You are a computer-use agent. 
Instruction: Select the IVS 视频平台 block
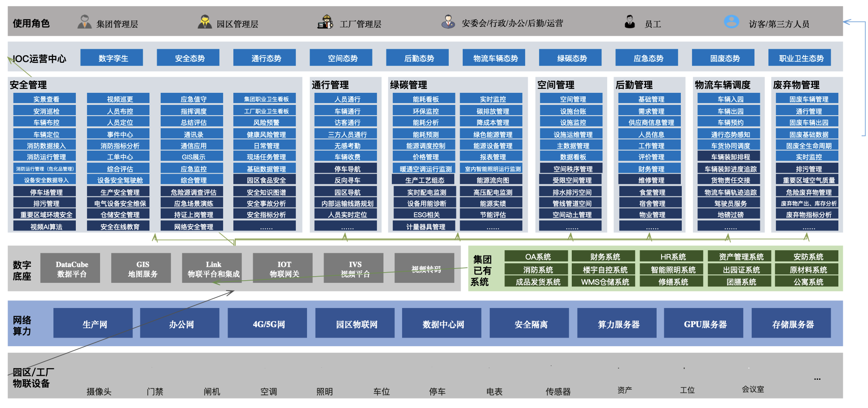click(x=354, y=268)
